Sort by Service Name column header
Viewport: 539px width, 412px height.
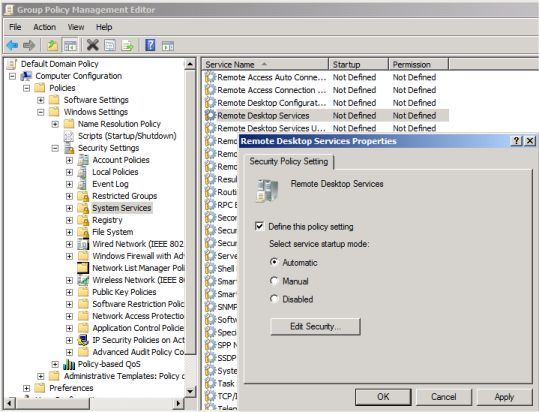265,64
